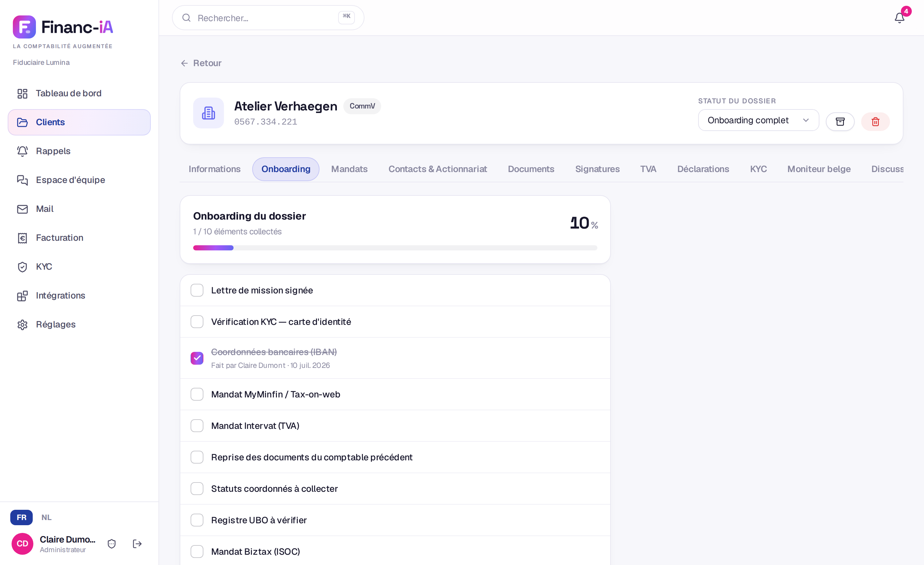The height and width of the screenshot is (565, 924).
Task: Open notifications bell with badge 4
Action: [x=900, y=18]
